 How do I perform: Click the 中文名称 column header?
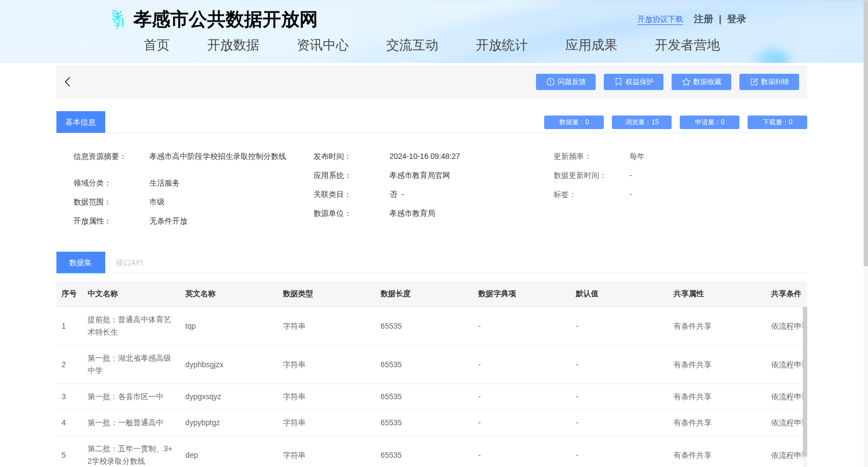(x=103, y=293)
